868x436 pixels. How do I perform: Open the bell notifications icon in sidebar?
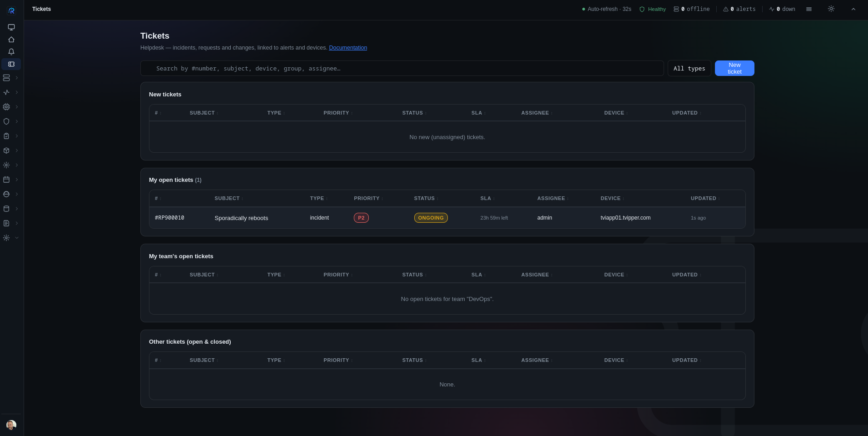click(11, 52)
